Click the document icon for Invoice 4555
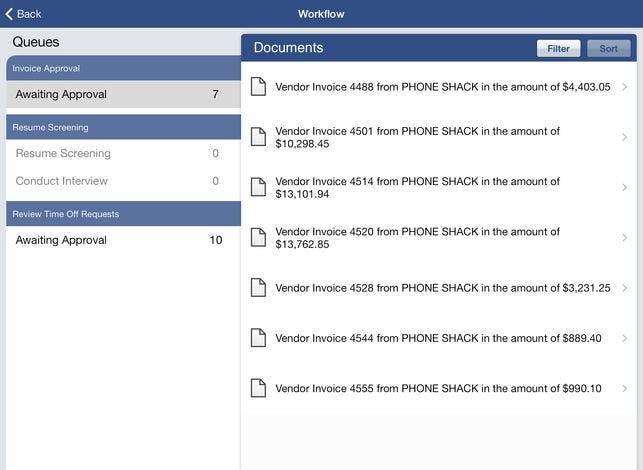The image size is (643, 470). pyautogui.click(x=258, y=388)
